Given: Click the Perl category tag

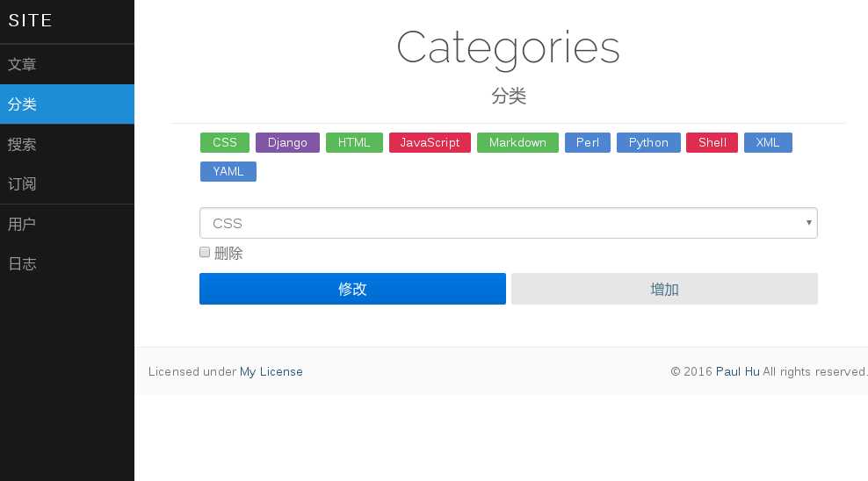Looking at the screenshot, I should coord(588,143).
